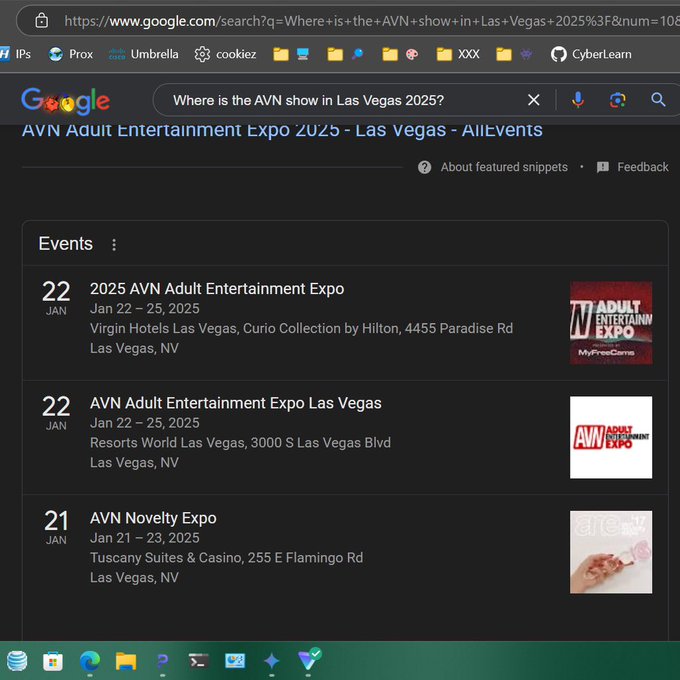
Task: Open About featured snippets
Action: click(x=504, y=167)
